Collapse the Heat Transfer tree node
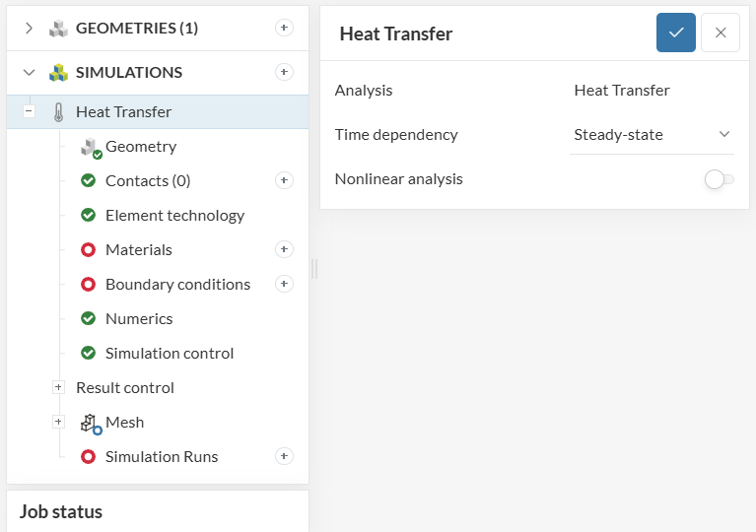The height and width of the screenshot is (532, 756). tap(29, 111)
